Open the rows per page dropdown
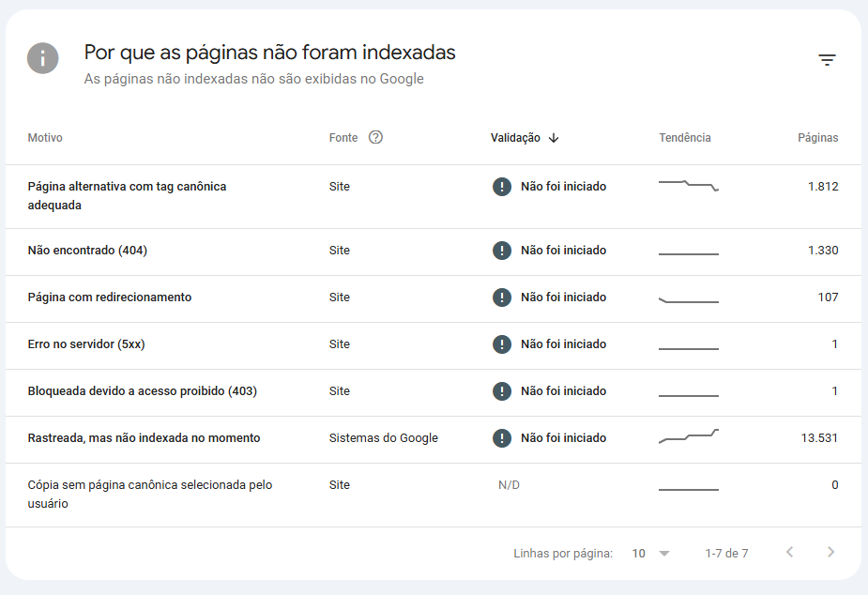868x595 pixels. pyautogui.click(x=651, y=554)
